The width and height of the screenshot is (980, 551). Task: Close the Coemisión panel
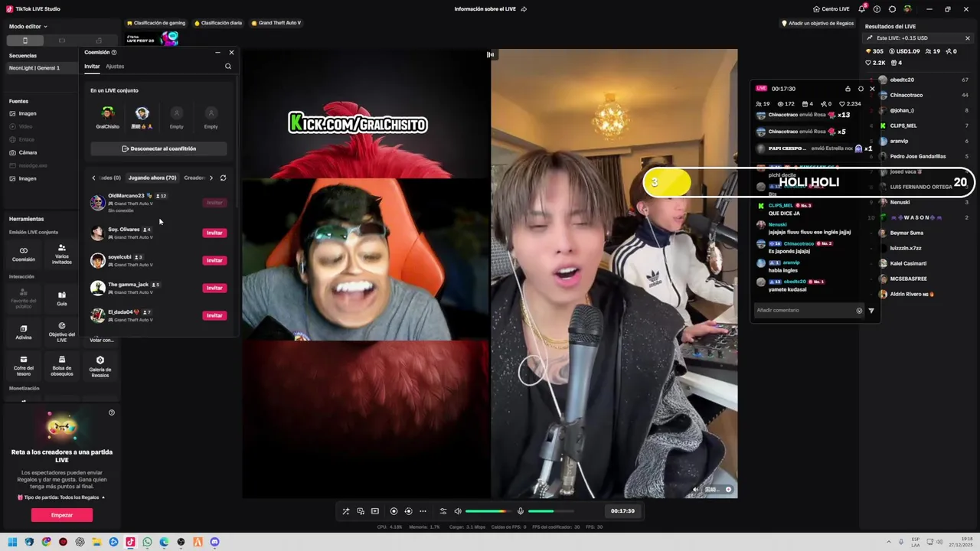point(231,52)
